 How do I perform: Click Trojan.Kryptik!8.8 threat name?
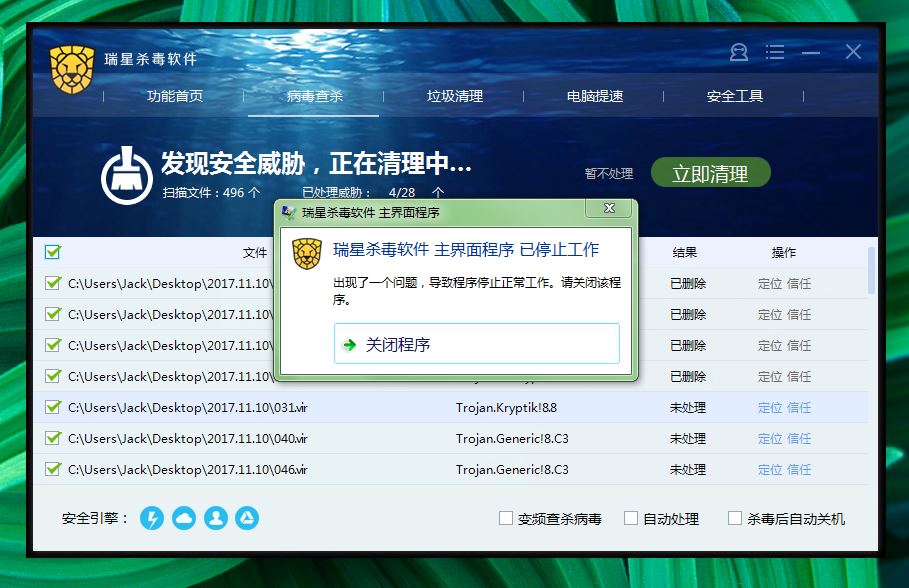(506, 408)
